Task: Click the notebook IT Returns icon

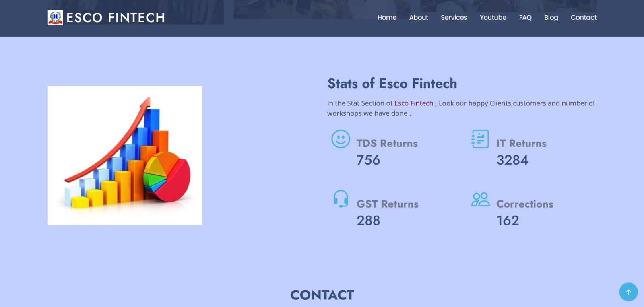Action: pyautogui.click(x=480, y=139)
